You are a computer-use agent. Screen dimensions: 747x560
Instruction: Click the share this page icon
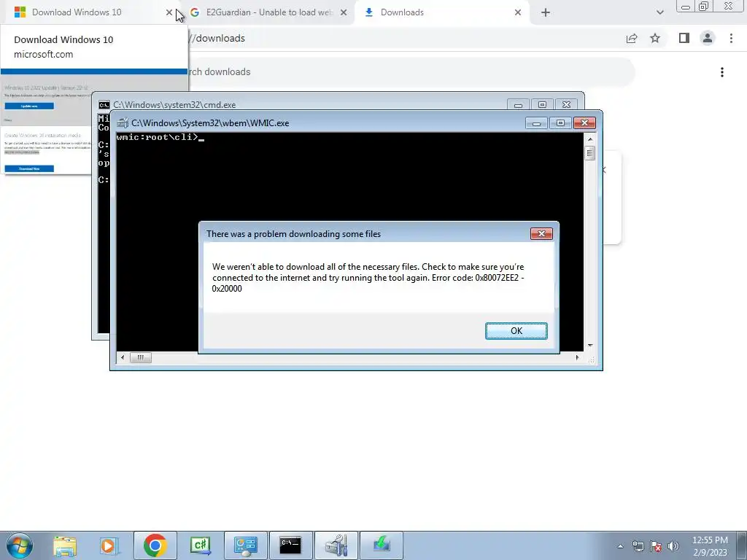632,38
